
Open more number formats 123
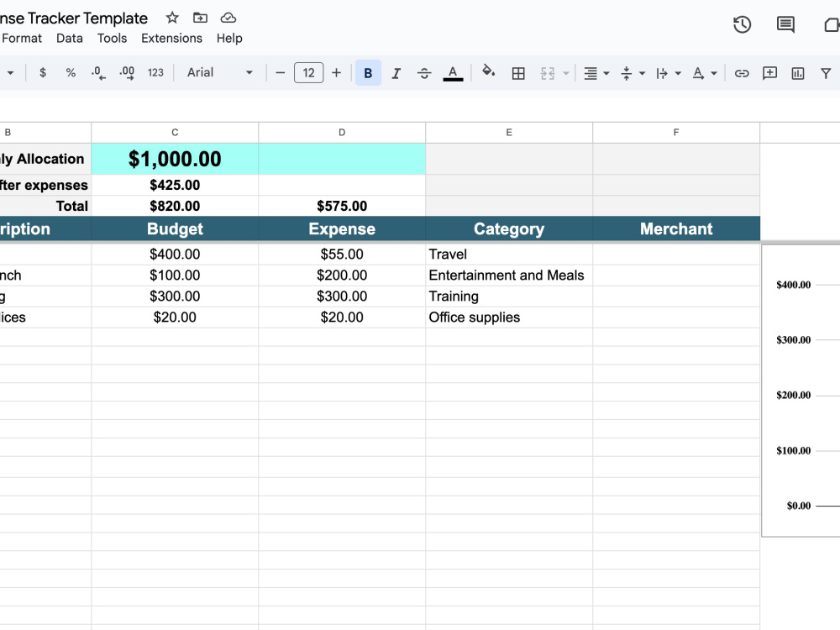[x=155, y=72]
